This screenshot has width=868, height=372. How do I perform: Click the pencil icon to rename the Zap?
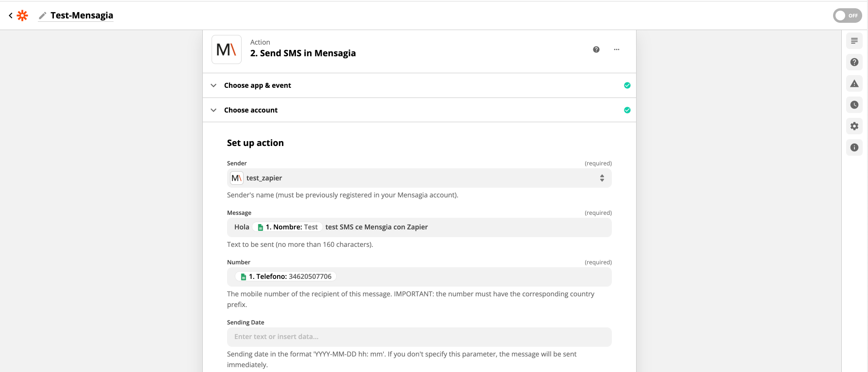[43, 16]
